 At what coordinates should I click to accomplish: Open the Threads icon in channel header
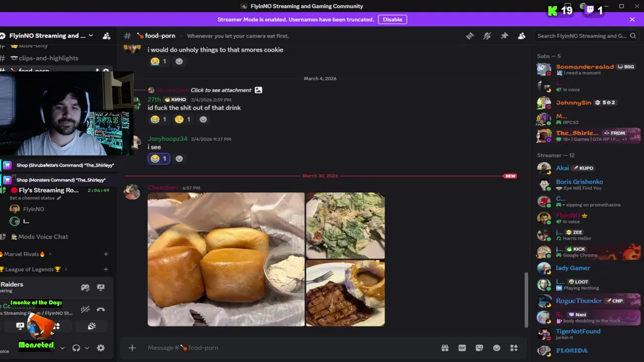pyautogui.click(x=469, y=36)
